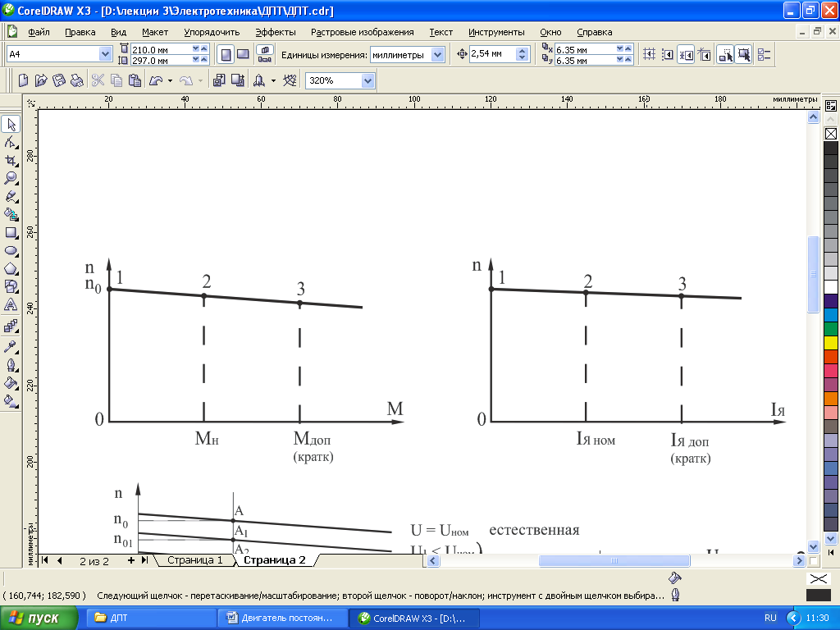Click the Import icon
The width and height of the screenshot is (840, 630).
(218, 80)
